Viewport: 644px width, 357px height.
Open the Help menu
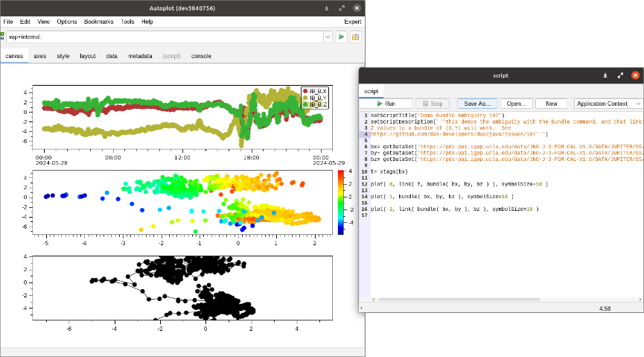pyautogui.click(x=147, y=22)
